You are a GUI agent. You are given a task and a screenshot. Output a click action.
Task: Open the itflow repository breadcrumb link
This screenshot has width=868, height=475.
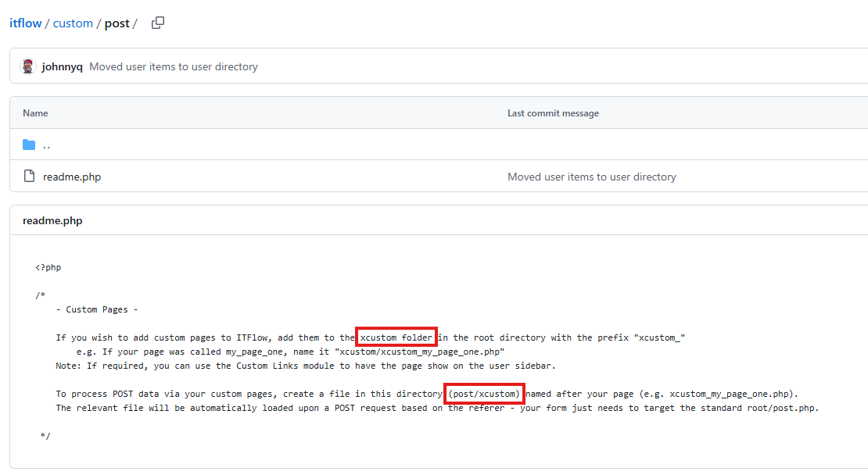pyautogui.click(x=25, y=23)
